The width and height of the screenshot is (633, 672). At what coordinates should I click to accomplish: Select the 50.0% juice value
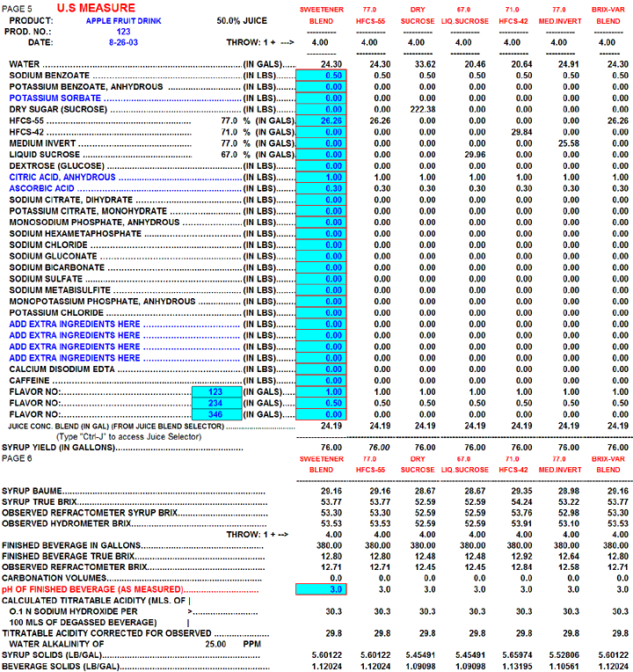point(244,19)
